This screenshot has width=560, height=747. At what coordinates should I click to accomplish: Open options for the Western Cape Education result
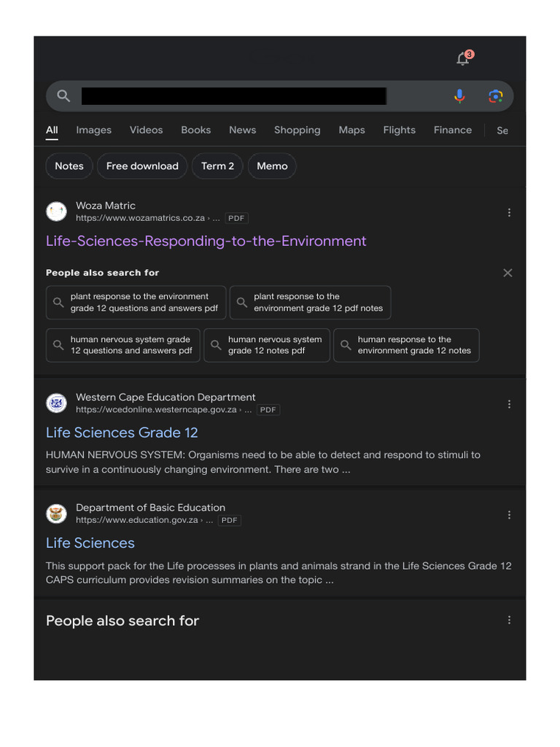pyautogui.click(x=509, y=404)
